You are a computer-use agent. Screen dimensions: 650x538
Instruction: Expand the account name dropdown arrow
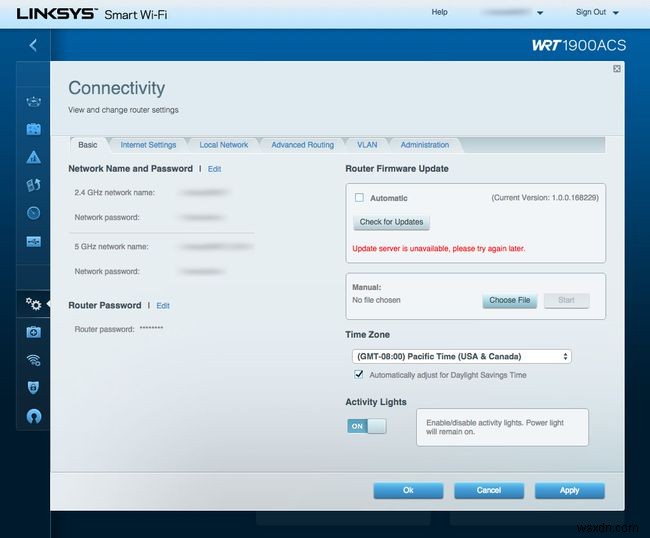(540, 13)
